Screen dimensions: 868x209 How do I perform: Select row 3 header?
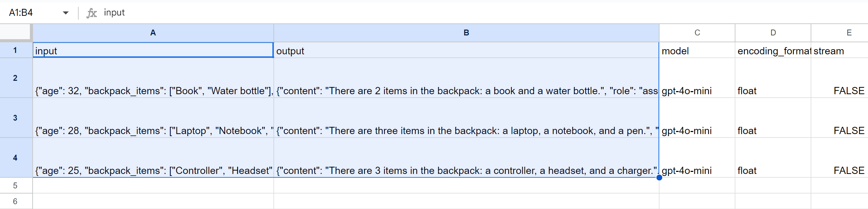[x=15, y=118]
